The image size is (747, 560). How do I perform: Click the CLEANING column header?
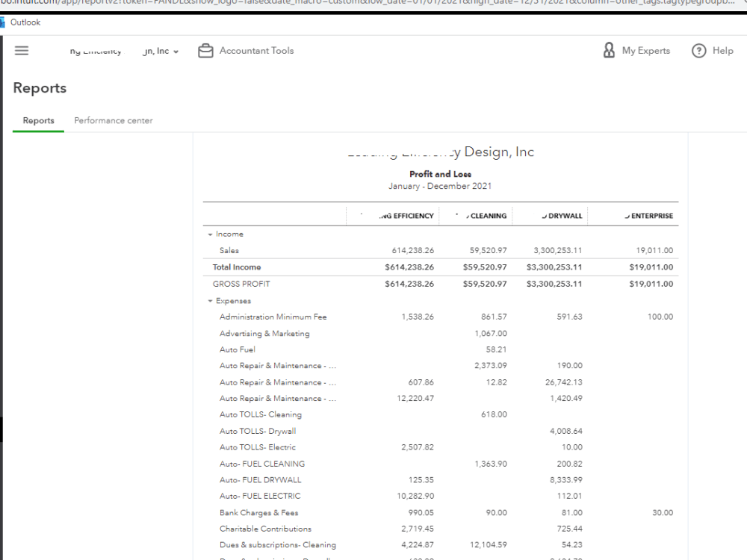(x=486, y=216)
